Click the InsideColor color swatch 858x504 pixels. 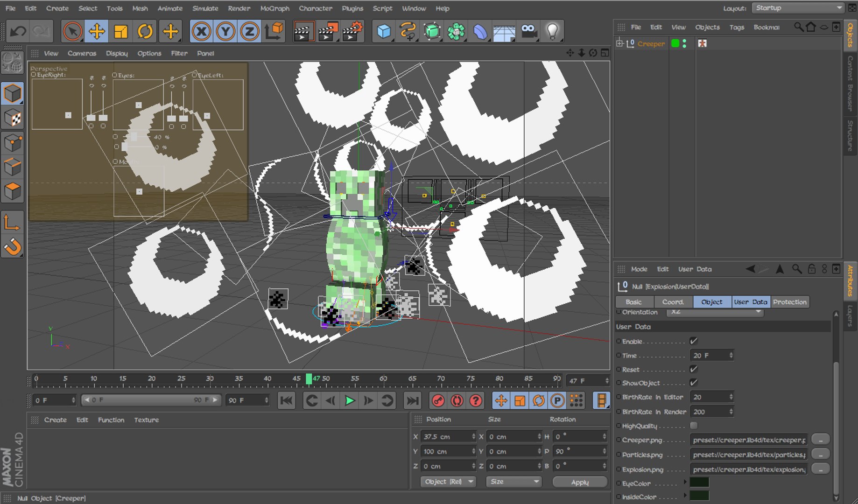(699, 496)
